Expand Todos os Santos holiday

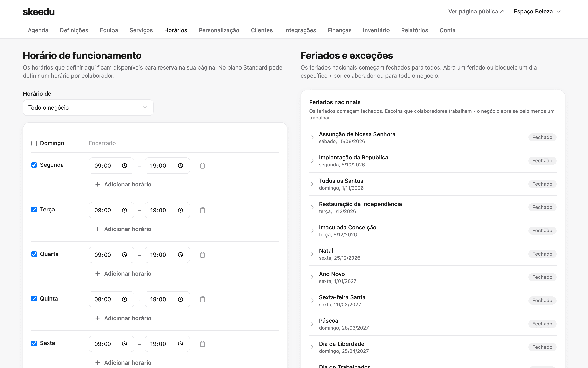312,184
